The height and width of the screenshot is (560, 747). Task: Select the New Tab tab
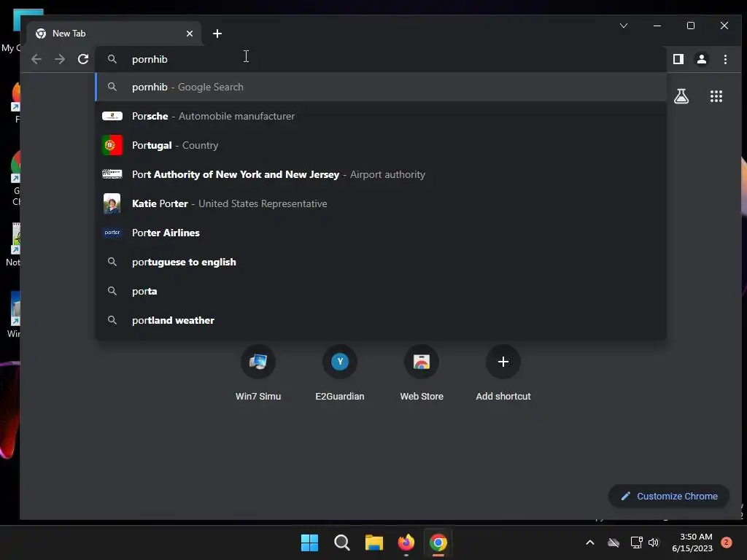pos(115,34)
